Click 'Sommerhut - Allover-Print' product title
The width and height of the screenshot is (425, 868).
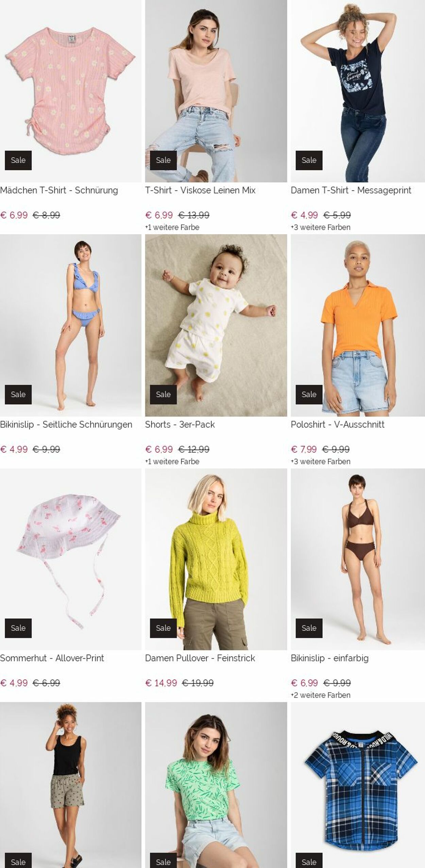[52, 658]
